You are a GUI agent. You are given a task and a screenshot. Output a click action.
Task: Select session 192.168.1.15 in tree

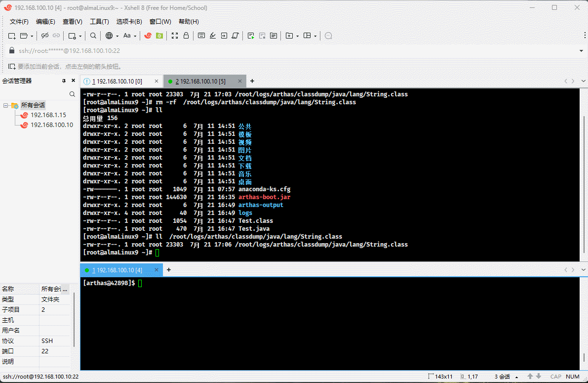point(48,115)
